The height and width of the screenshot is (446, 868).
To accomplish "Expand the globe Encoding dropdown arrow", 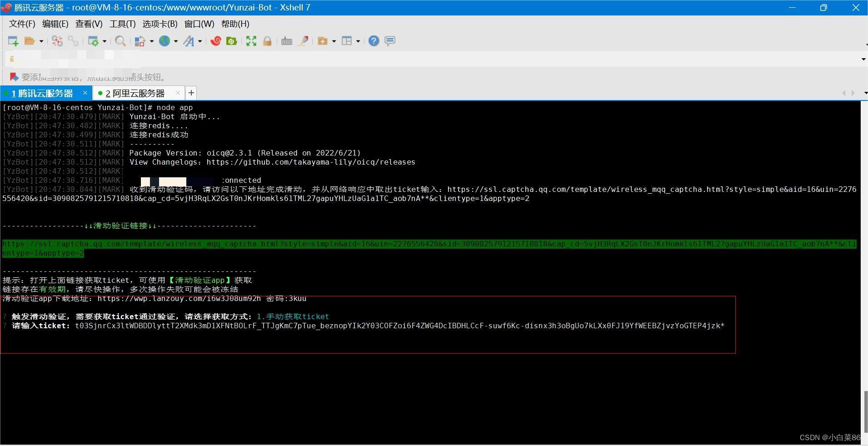I will pos(176,41).
